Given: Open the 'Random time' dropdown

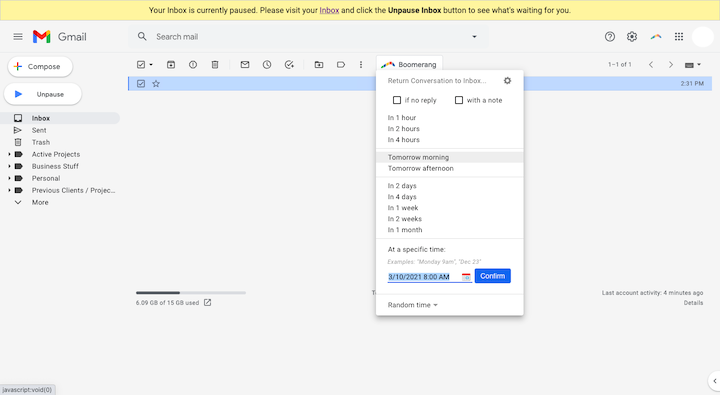Looking at the screenshot, I should point(412,305).
